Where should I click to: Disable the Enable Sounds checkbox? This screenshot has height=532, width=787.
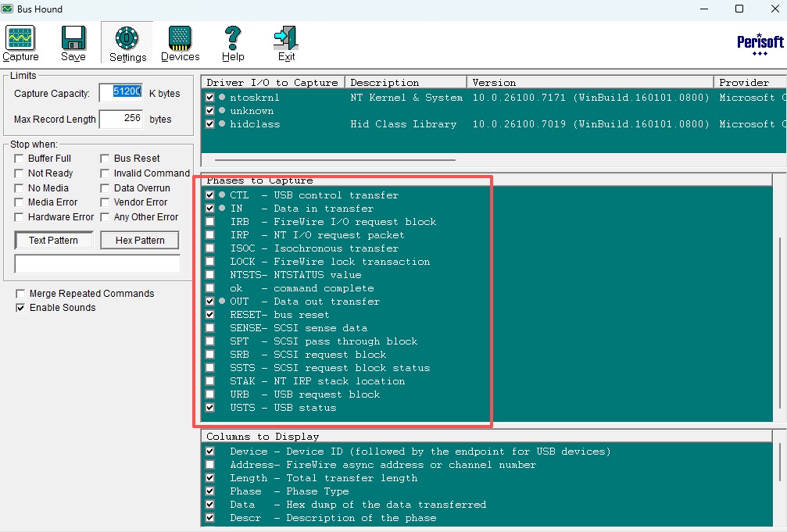20,308
